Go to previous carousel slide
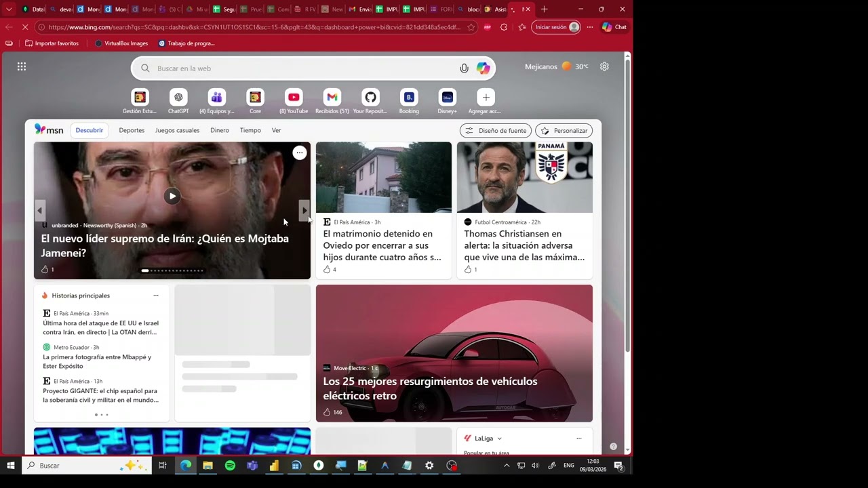 (x=39, y=210)
